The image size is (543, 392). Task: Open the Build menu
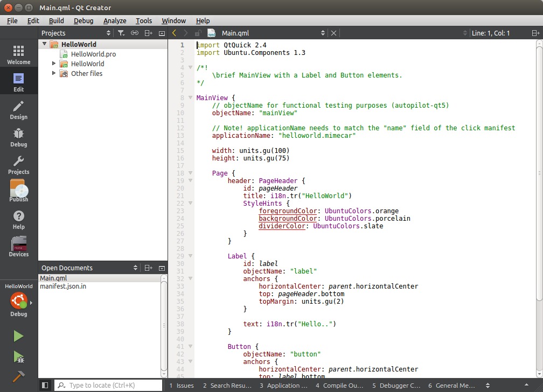tap(57, 21)
